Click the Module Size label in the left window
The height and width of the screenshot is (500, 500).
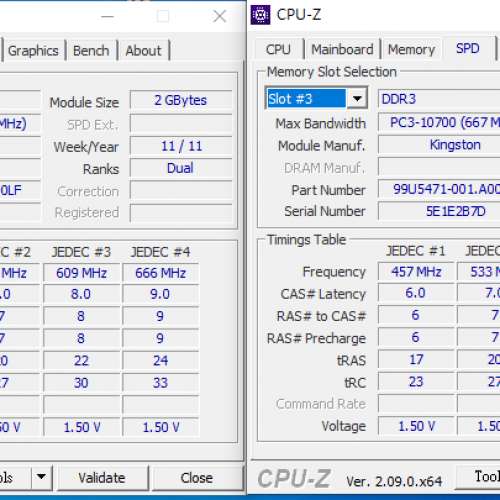click(84, 102)
